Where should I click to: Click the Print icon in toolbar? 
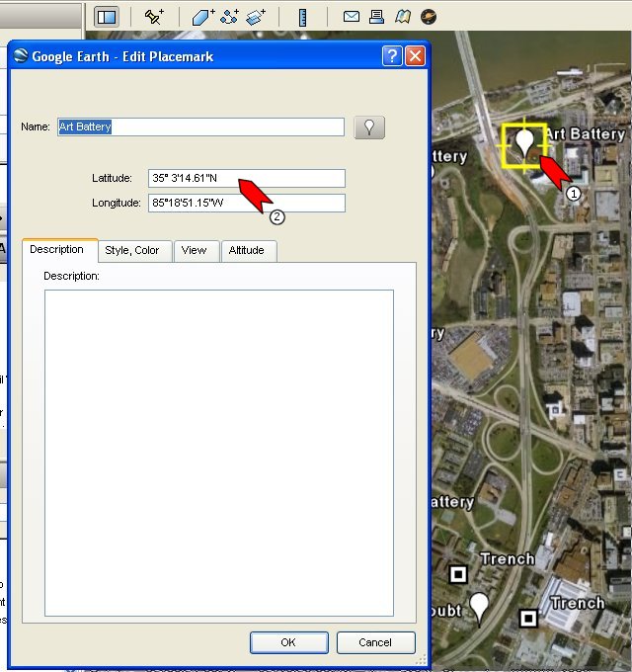point(376,16)
